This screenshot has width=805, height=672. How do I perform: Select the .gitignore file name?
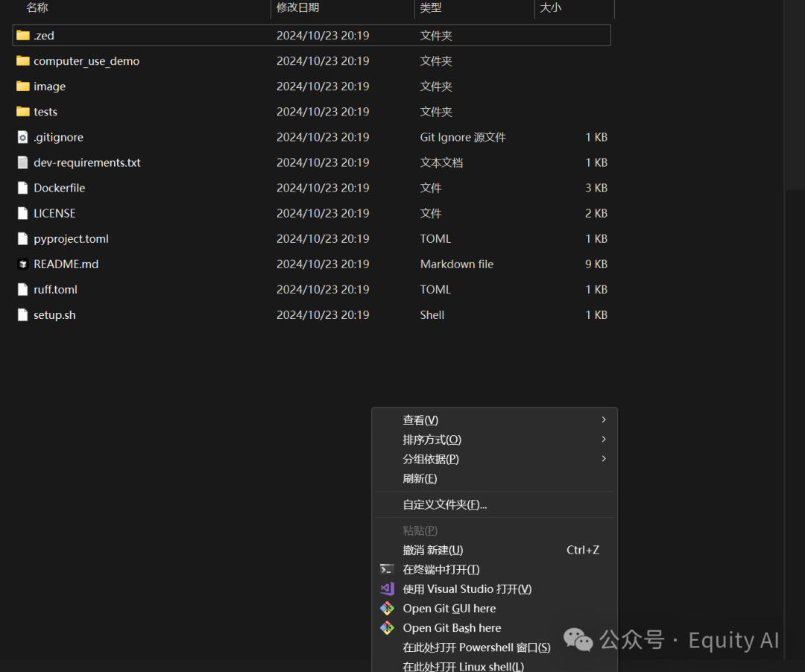tap(59, 137)
